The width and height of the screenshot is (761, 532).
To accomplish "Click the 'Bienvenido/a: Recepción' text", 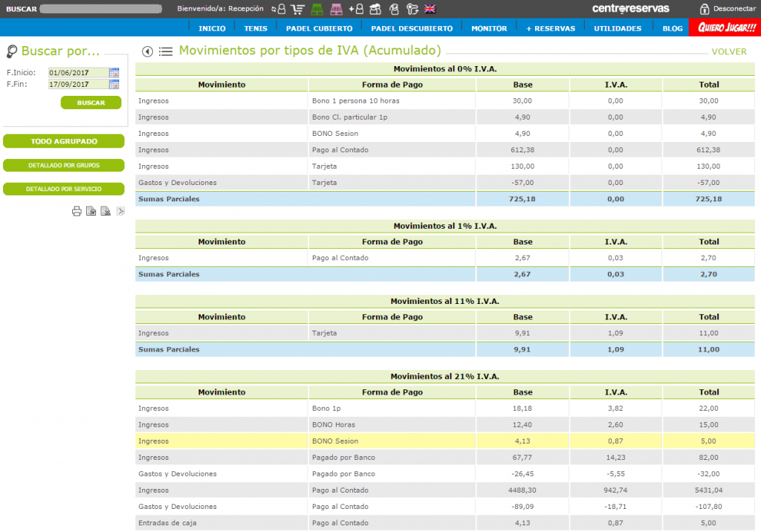I will (x=220, y=9).
